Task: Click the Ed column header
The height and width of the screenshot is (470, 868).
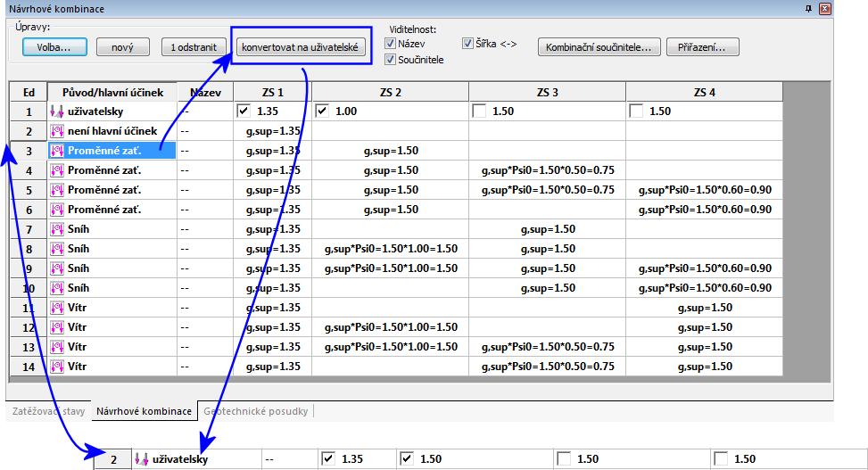Action: click(29, 93)
